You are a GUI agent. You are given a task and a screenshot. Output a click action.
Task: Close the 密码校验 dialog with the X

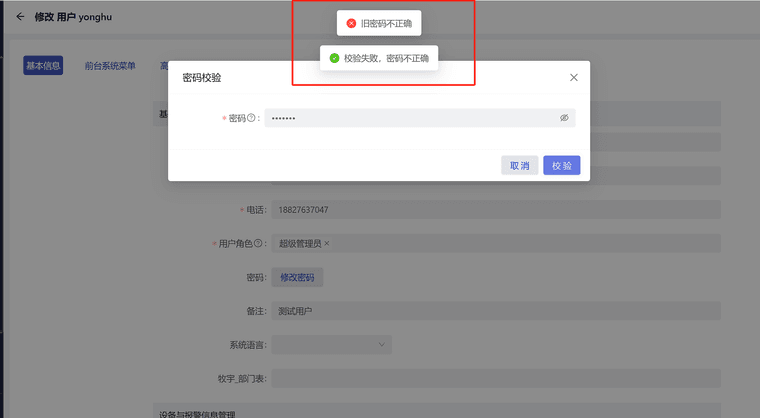574,78
